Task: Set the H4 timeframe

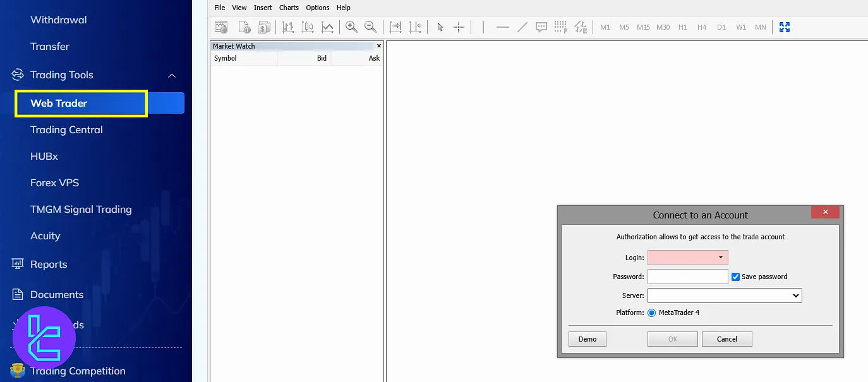Action: [x=702, y=27]
